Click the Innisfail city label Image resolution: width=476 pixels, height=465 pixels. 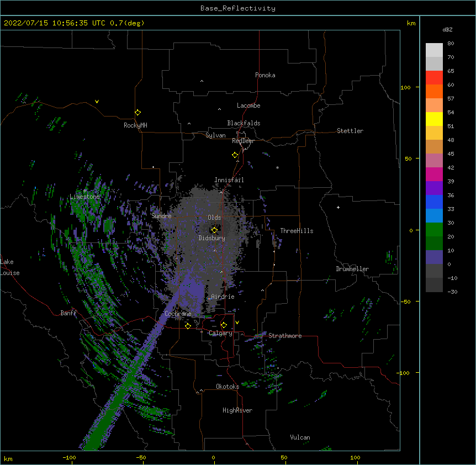[229, 180]
